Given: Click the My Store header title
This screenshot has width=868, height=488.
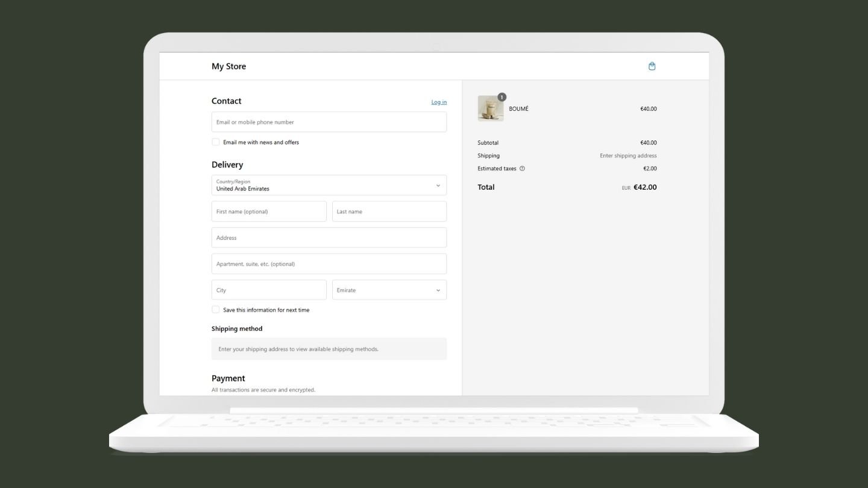Looking at the screenshot, I should (228, 66).
